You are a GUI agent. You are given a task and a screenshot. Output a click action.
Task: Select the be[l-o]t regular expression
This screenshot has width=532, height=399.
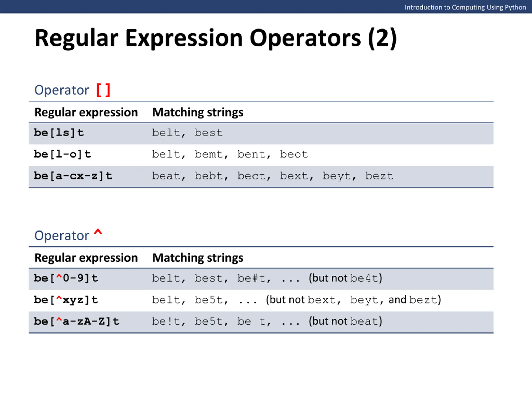pos(63,154)
